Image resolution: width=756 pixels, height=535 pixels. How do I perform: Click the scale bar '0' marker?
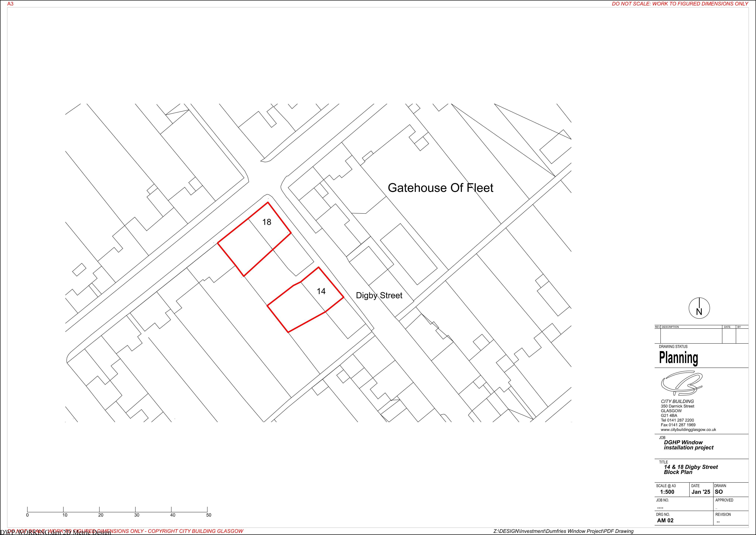[27, 515]
